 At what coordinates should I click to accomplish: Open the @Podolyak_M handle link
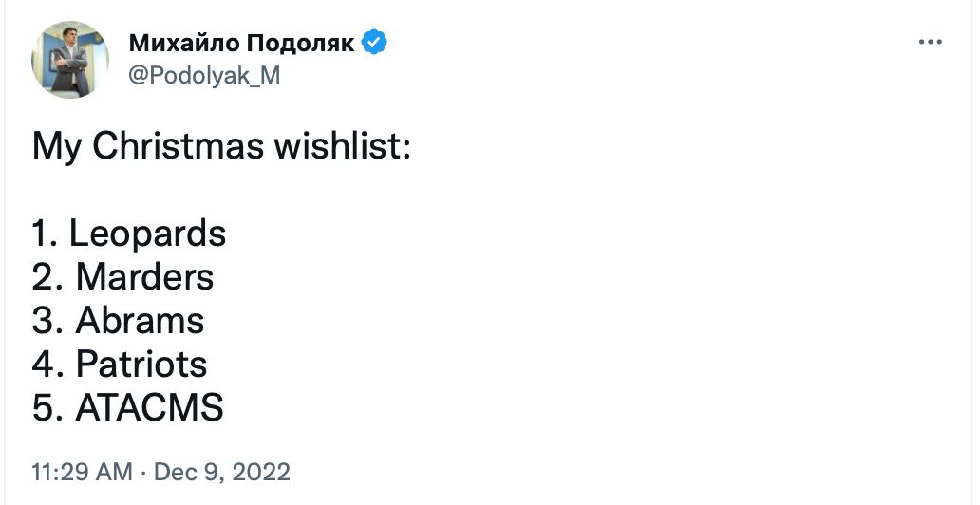pos(203,75)
